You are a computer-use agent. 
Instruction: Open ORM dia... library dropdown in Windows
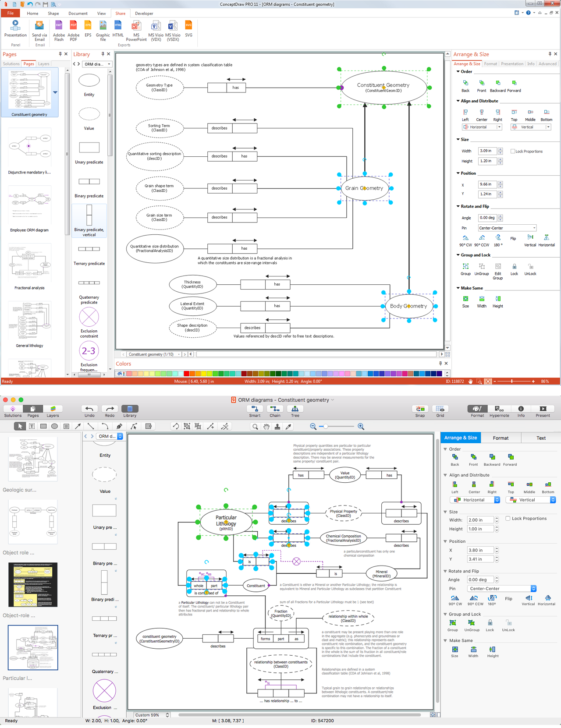pyautogui.click(x=97, y=64)
